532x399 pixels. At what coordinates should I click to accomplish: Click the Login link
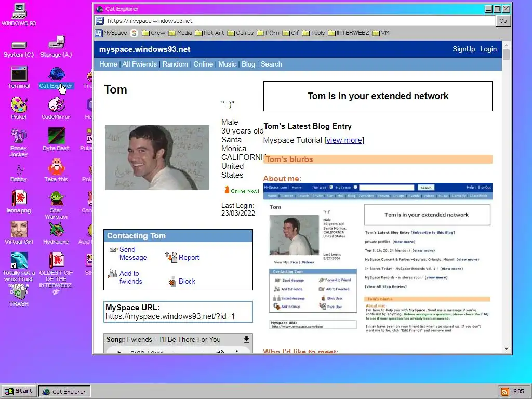pyautogui.click(x=488, y=49)
